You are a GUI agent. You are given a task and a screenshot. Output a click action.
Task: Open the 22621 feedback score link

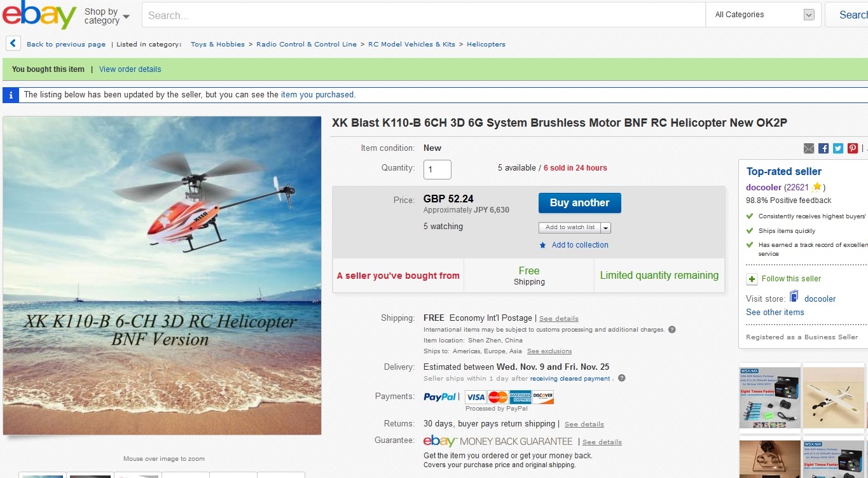point(797,187)
